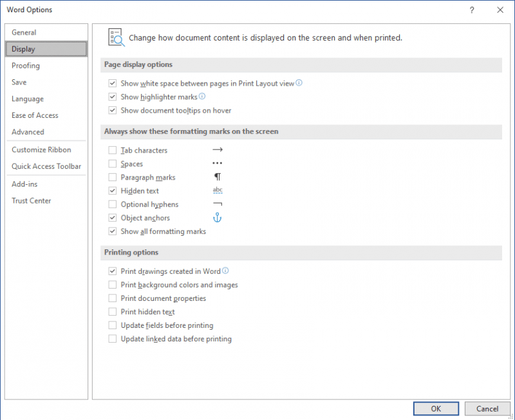515x420 pixels.
Task: Click the Display settings magnifier icon
Action: (x=116, y=37)
